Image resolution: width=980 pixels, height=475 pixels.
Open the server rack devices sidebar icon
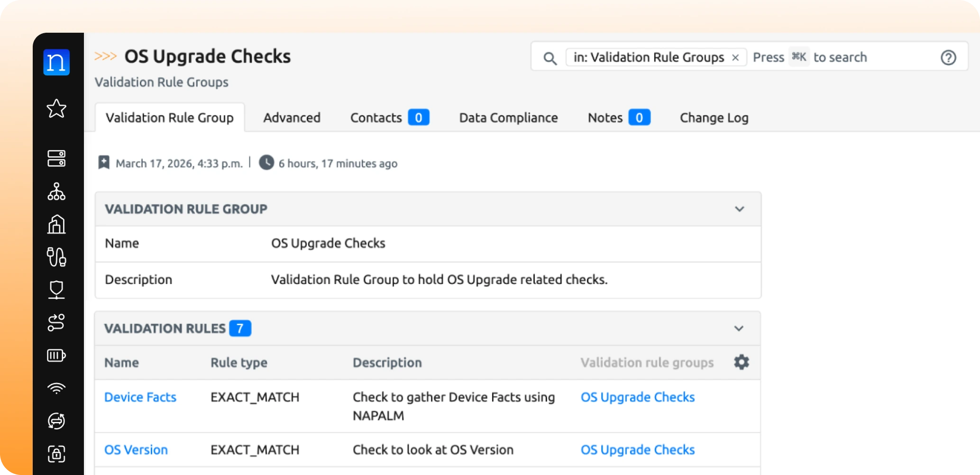pos(56,158)
